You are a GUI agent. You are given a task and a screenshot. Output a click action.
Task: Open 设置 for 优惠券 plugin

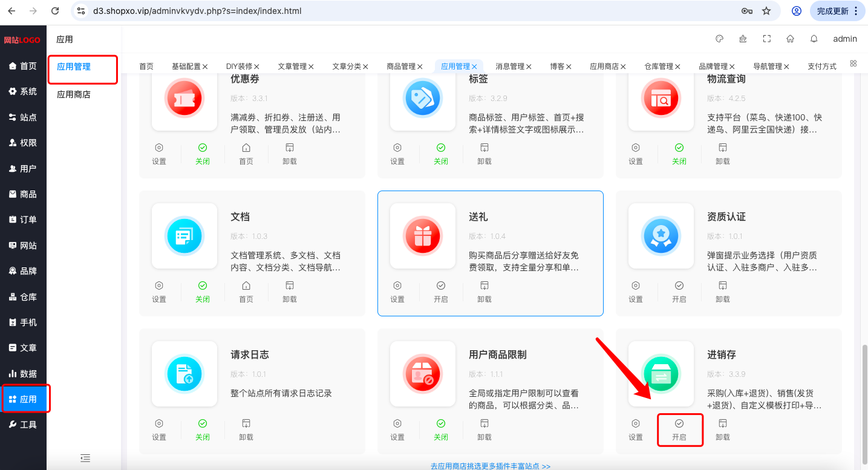(x=159, y=154)
